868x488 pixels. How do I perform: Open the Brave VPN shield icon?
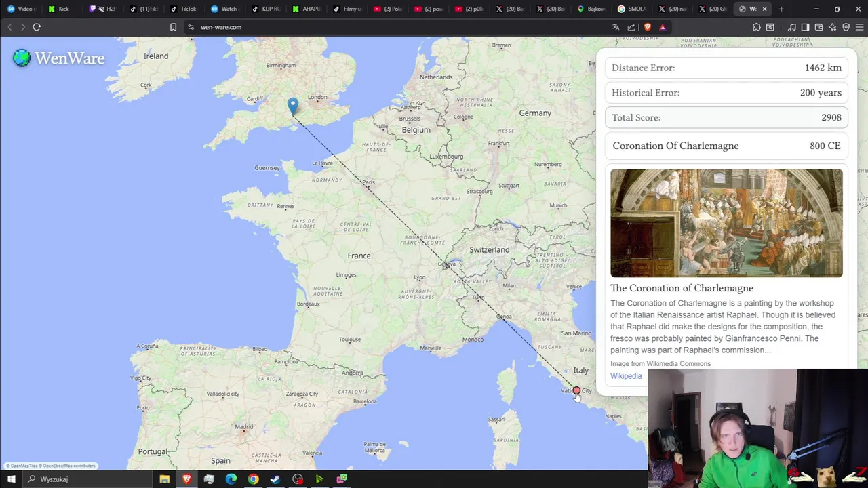[846, 27]
